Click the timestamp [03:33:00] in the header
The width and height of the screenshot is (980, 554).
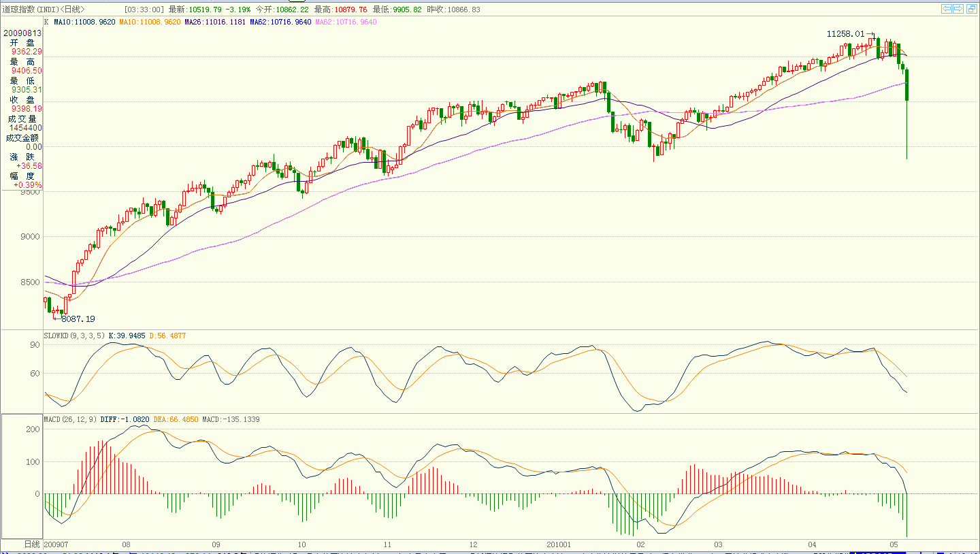tap(144, 10)
